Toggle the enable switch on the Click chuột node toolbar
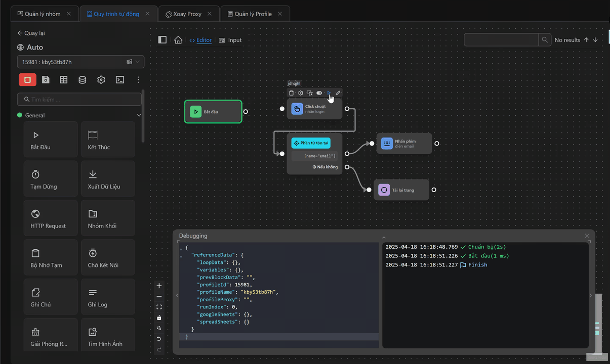 [319, 93]
